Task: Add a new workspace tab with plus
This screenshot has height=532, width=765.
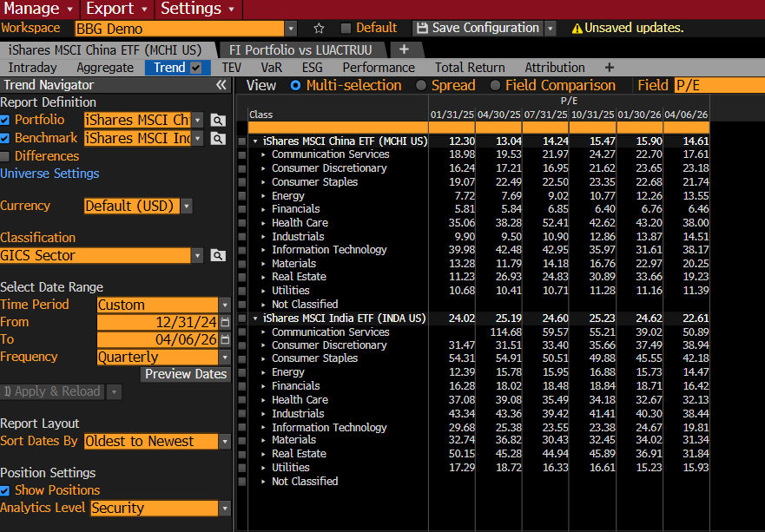Action: tap(404, 49)
